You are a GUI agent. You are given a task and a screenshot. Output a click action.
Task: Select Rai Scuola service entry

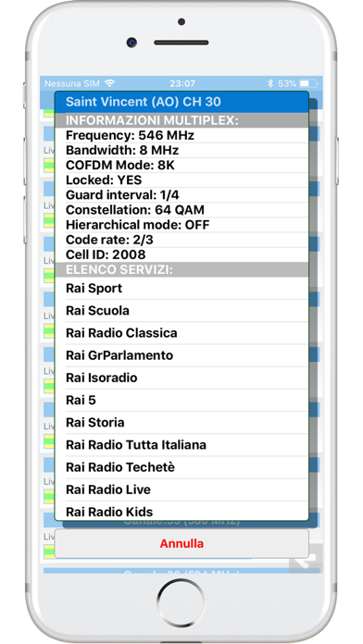point(181,311)
